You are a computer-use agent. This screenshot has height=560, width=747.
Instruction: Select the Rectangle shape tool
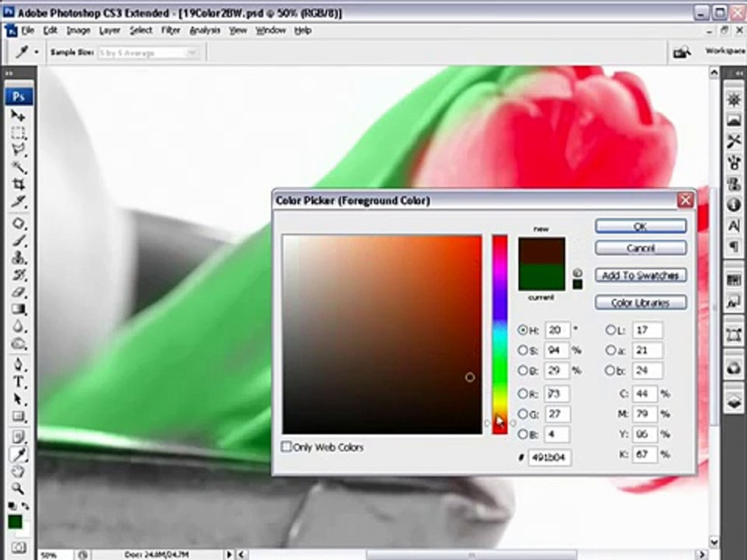18,416
